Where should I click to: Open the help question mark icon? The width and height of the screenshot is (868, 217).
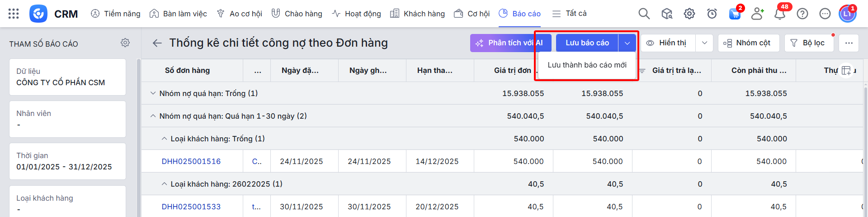pyautogui.click(x=802, y=14)
